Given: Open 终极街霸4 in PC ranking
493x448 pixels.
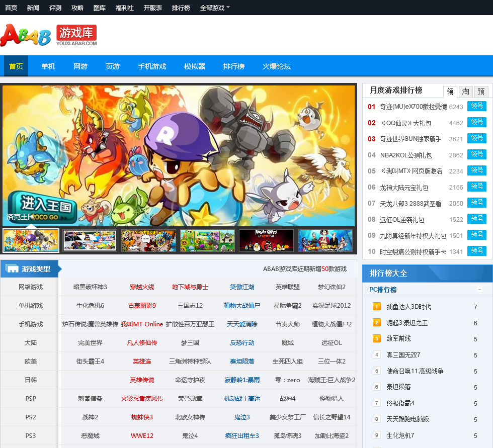Looking at the screenshot, I should 400,403.
